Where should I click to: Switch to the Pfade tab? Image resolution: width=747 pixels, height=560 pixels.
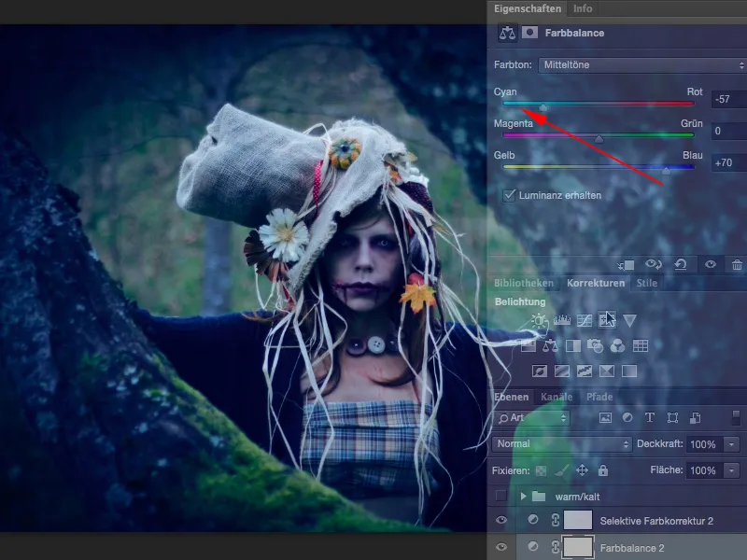(x=599, y=397)
